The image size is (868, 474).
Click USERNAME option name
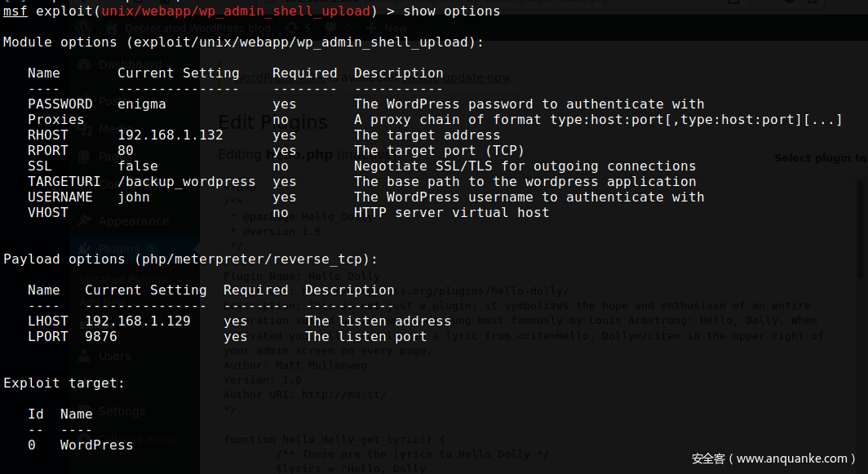point(60,197)
